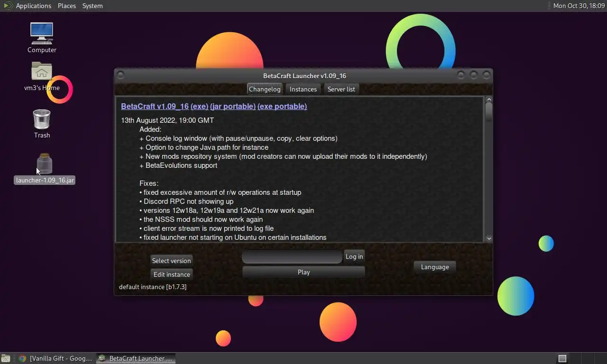Click the changelog scroll down arrow
This screenshot has height=364, width=607.
coord(489,239)
